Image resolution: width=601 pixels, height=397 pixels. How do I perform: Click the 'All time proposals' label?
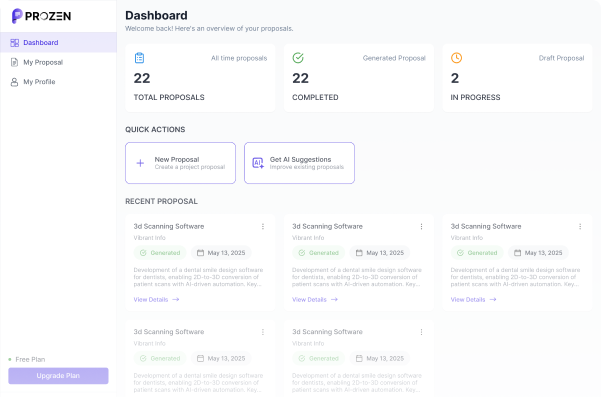click(239, 58)
